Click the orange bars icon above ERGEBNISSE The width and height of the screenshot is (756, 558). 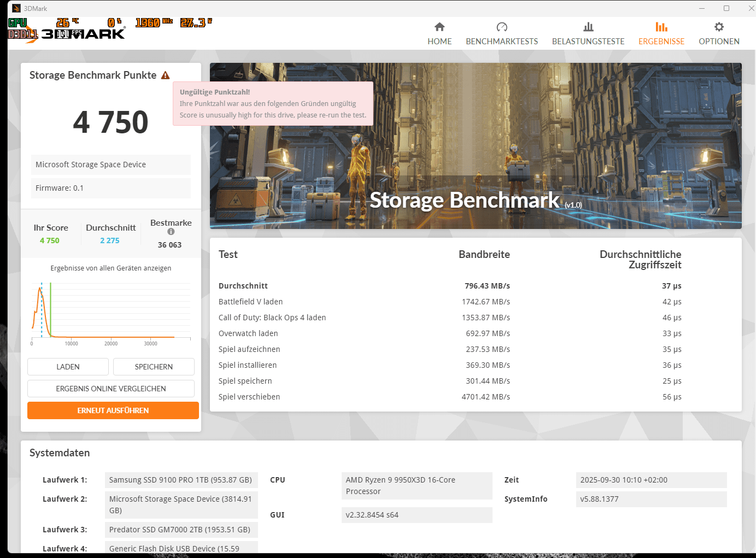point(661,27)
